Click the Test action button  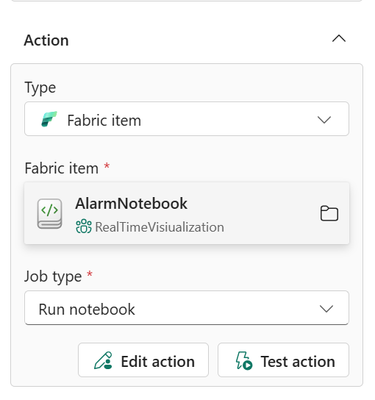[283, 360]
